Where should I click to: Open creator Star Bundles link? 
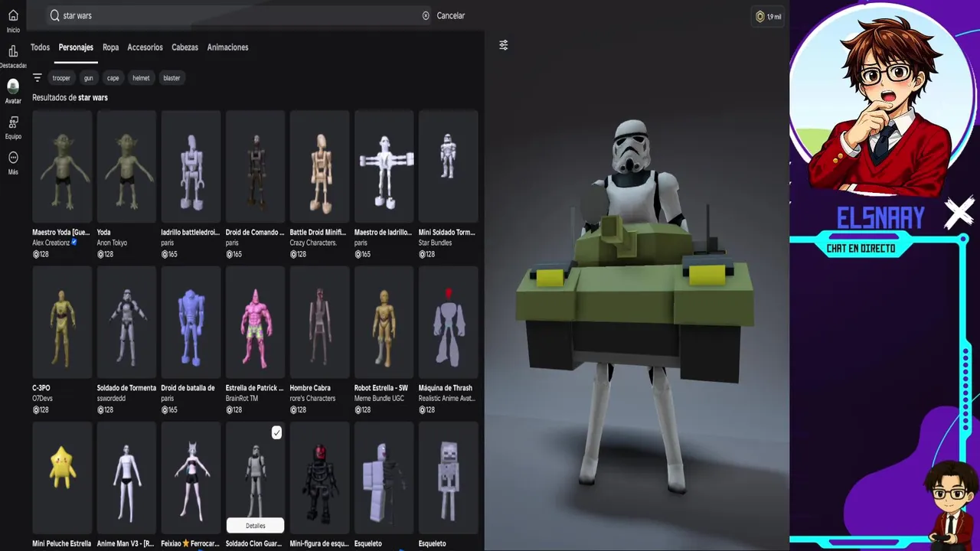click(435, 243)
